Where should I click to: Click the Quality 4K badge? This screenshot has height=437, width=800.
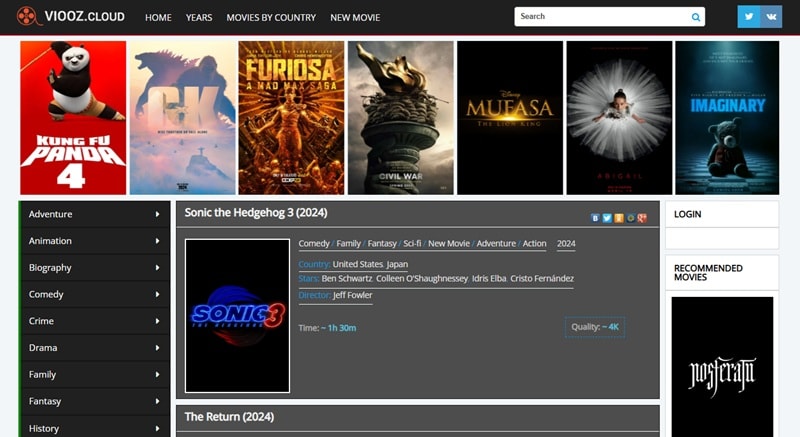pos(595,327)
